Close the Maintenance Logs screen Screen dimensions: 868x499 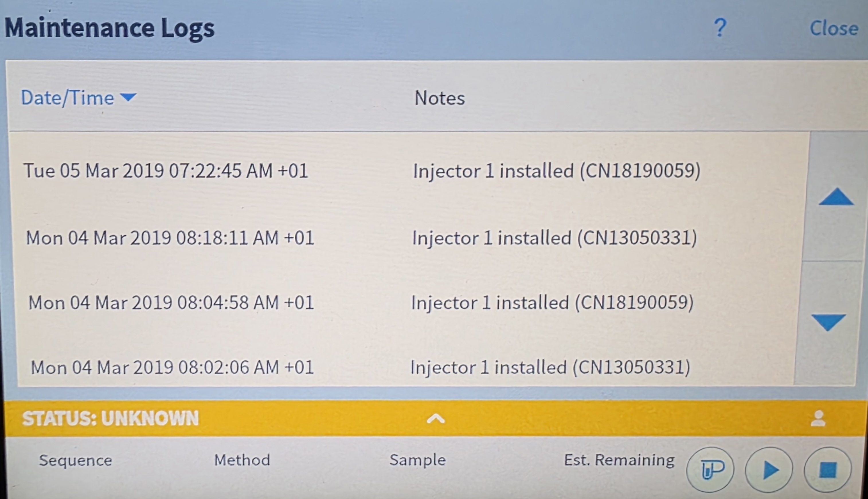pos(834,28)
